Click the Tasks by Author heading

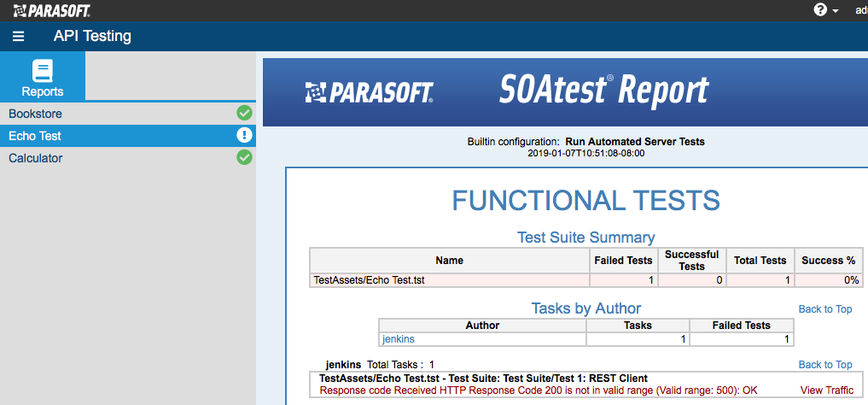point(586,308)
